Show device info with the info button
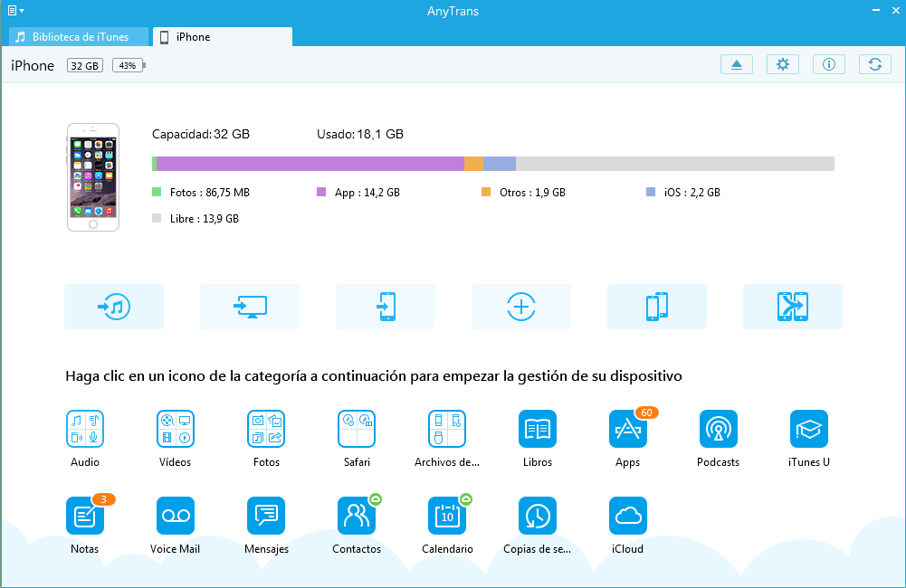Image resolution: width=906 pixels, height=588 pixels. point(829,64)
